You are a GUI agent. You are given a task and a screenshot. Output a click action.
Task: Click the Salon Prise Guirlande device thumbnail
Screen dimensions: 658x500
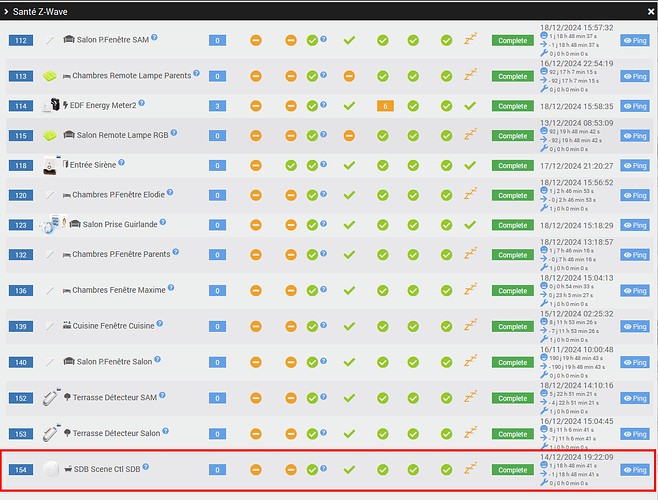(x=53, y=225)
